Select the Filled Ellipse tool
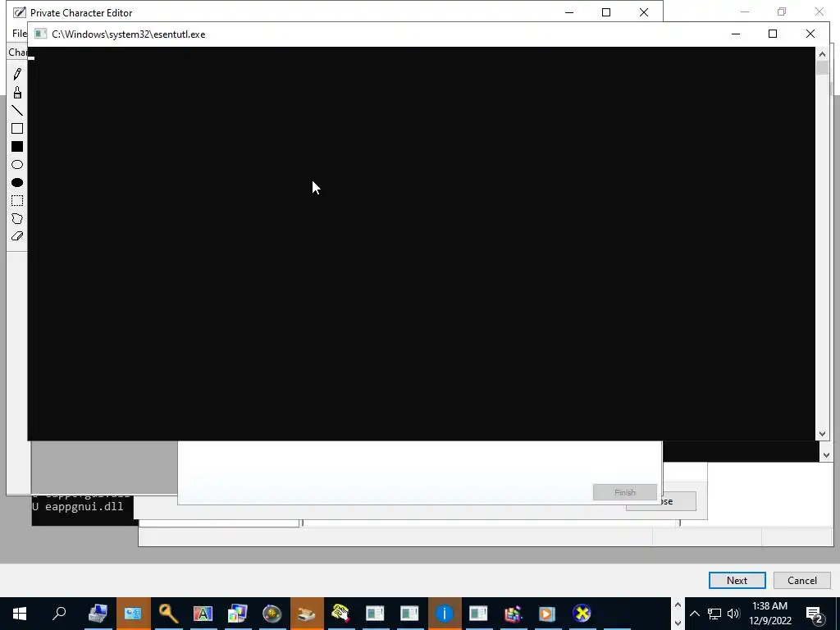 17,183
